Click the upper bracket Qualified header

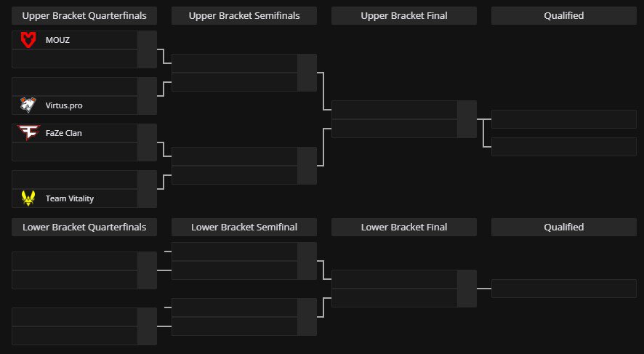(x=564, y=15)
